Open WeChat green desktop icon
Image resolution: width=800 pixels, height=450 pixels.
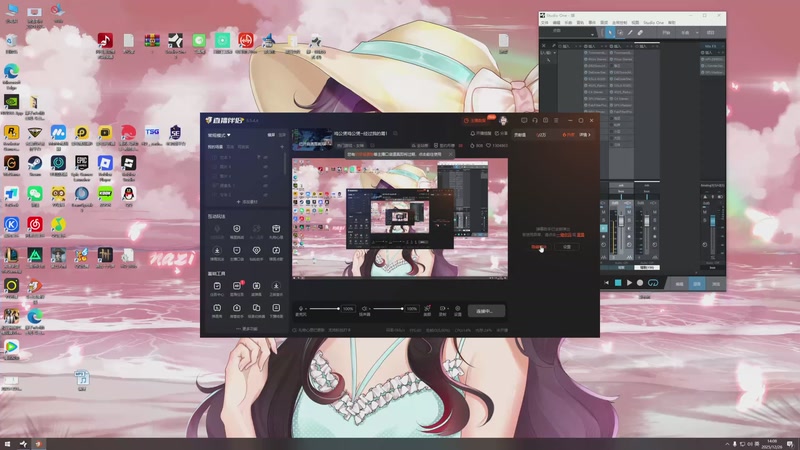tap(35, 193)
